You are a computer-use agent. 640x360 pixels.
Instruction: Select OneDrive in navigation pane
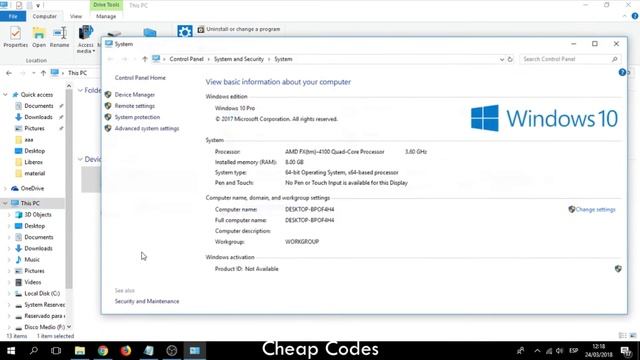32,189
